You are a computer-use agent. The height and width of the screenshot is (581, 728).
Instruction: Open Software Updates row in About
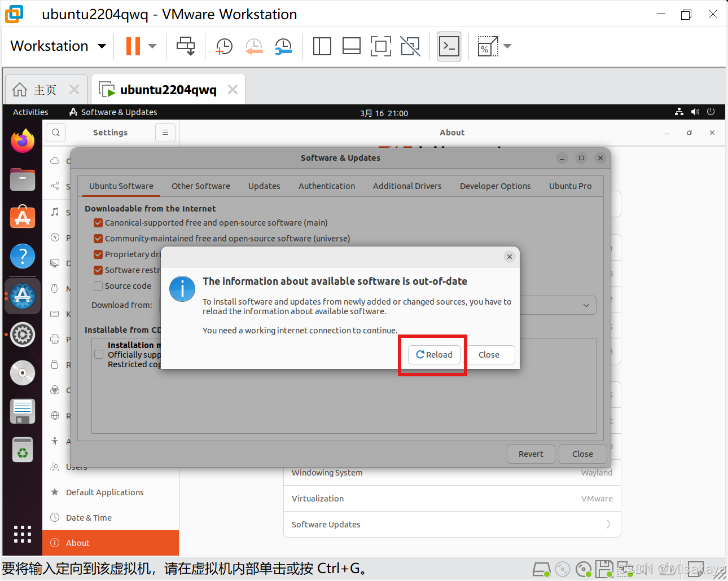tap(452, 525)
